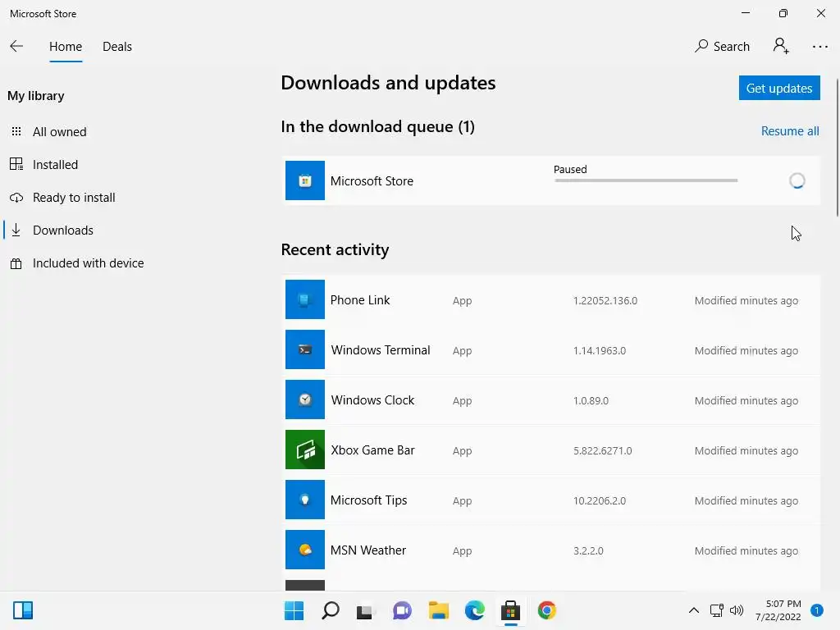The height and width of the screenshot is (630, 840).
Task: Click the Windows Clock name text
Action: pos(372,400)
